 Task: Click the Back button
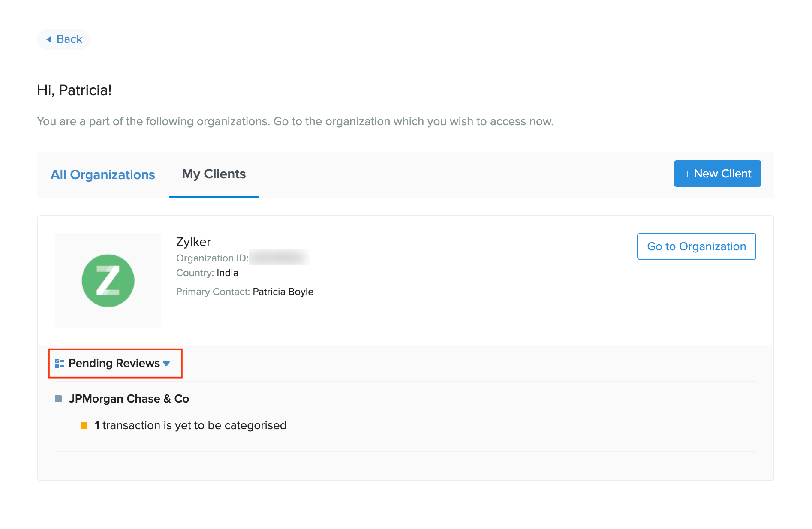point(63,39)
